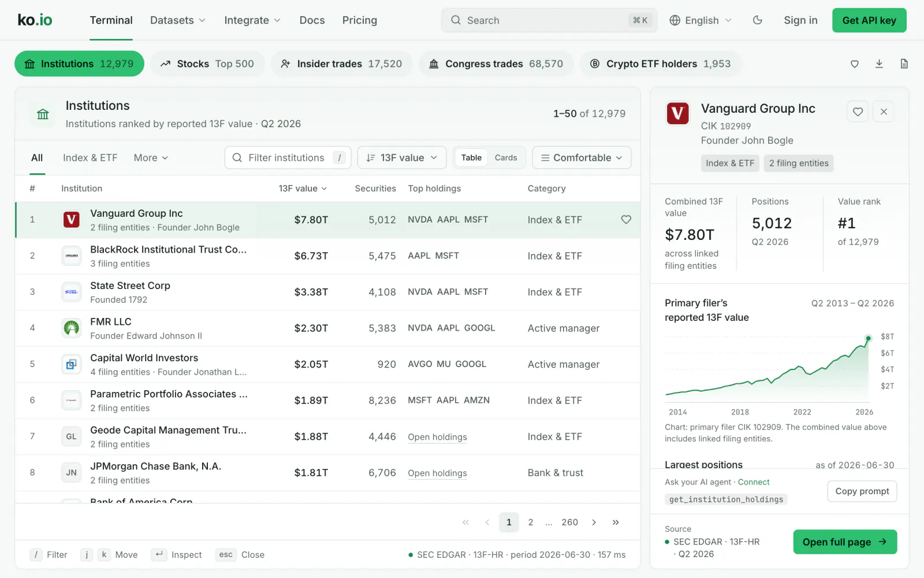Viewport: 924px width, 578px height.
Task: Click the BlackRock logo icon
Action: tap(71, 255)
